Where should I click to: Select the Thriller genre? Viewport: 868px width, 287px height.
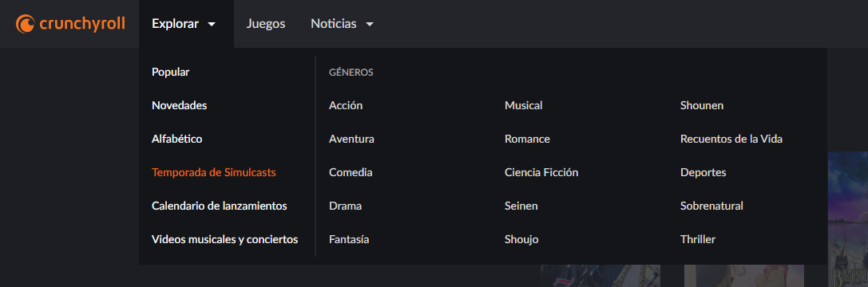click(x=698, y=239)
